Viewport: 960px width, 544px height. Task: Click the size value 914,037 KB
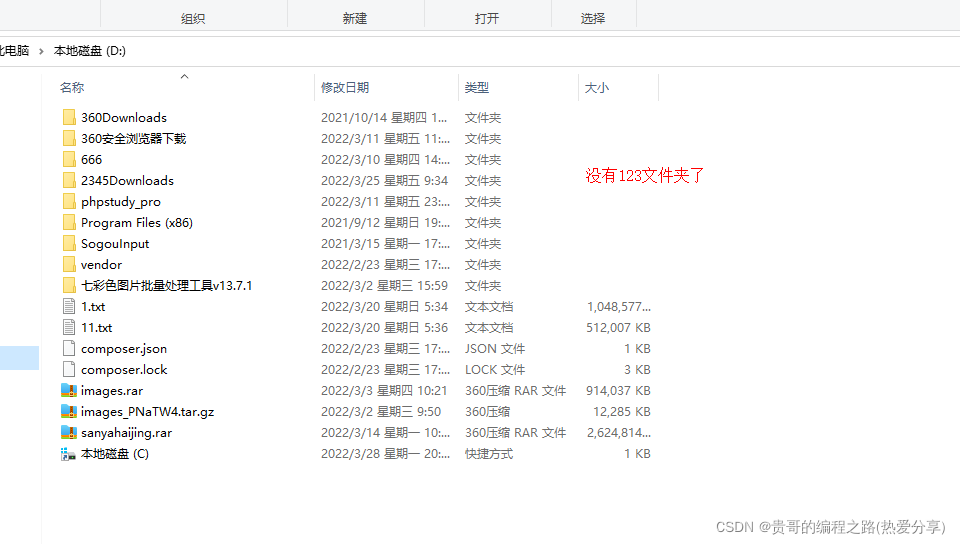pos(618,390)
